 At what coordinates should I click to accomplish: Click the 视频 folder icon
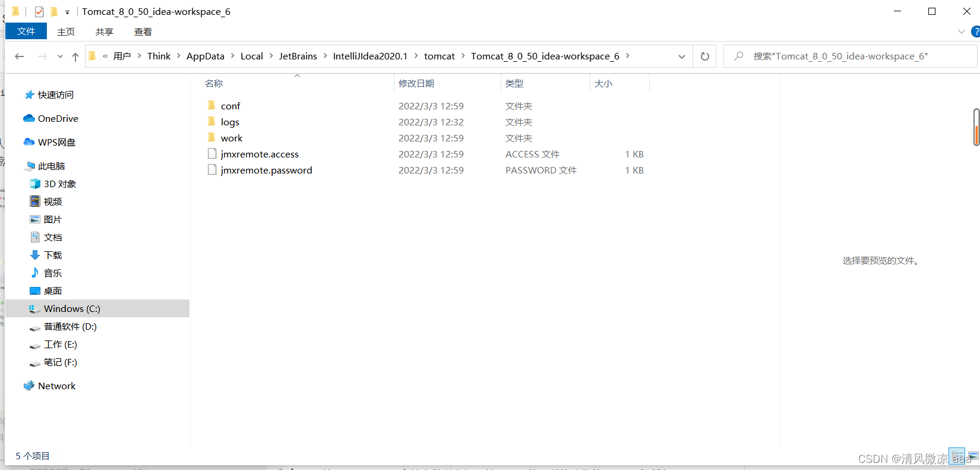click(x=35, y=201)
